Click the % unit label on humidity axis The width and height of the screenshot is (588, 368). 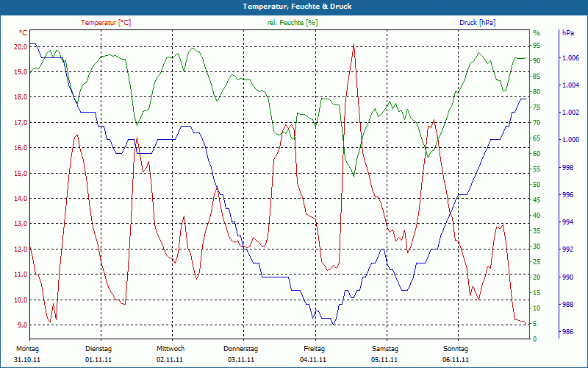point(537,33)
